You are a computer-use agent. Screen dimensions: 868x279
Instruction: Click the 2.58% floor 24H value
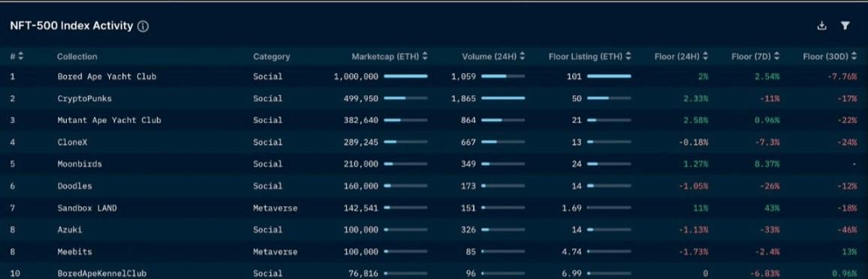pyautogui.click(x=697, y=120)
